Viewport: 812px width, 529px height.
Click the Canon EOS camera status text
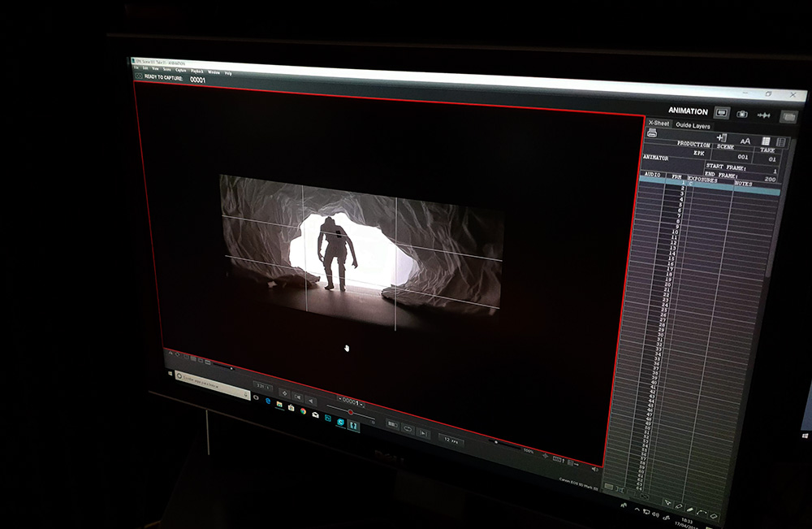coord(578,484)
